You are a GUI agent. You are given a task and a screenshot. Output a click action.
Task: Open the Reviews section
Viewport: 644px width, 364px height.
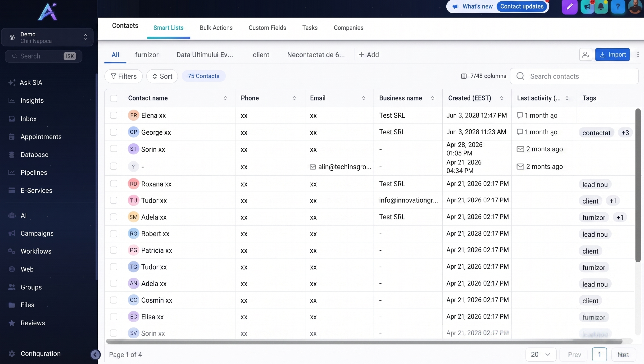(27, 323)
